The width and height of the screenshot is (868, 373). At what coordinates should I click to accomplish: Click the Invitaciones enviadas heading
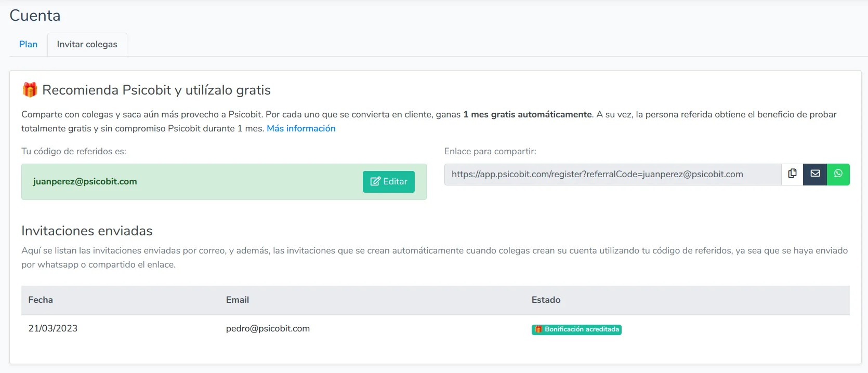click(x=87, y=231)
